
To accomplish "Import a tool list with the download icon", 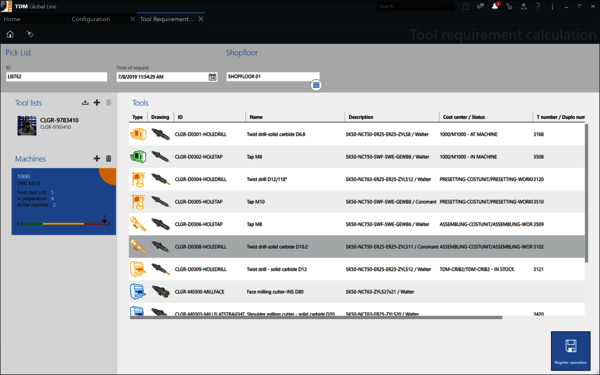I will [x=85, y=103].
